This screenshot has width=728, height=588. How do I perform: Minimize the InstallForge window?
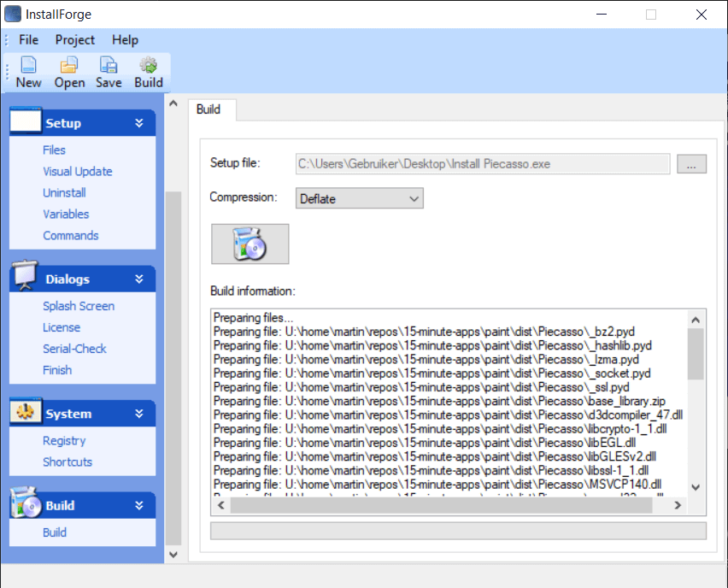point(602,15)
